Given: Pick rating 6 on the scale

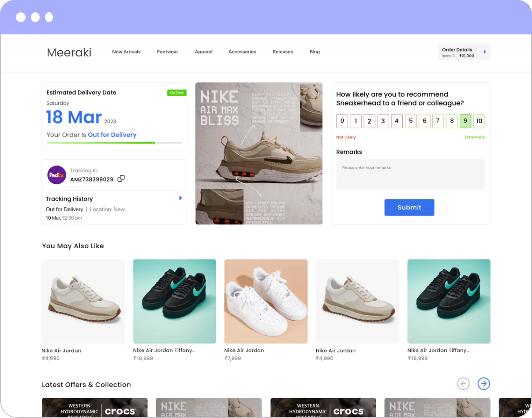Looking at the screenshot, I should tap(424, 121).
